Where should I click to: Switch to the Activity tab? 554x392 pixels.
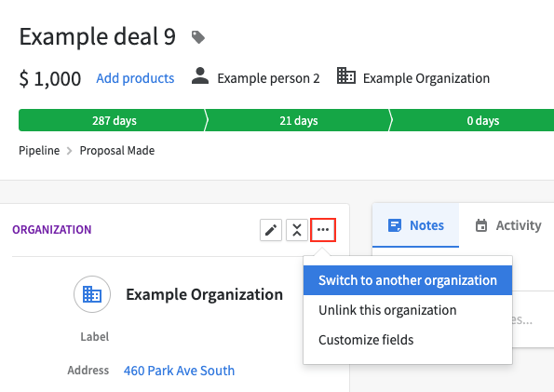click(x=508, y=225)
